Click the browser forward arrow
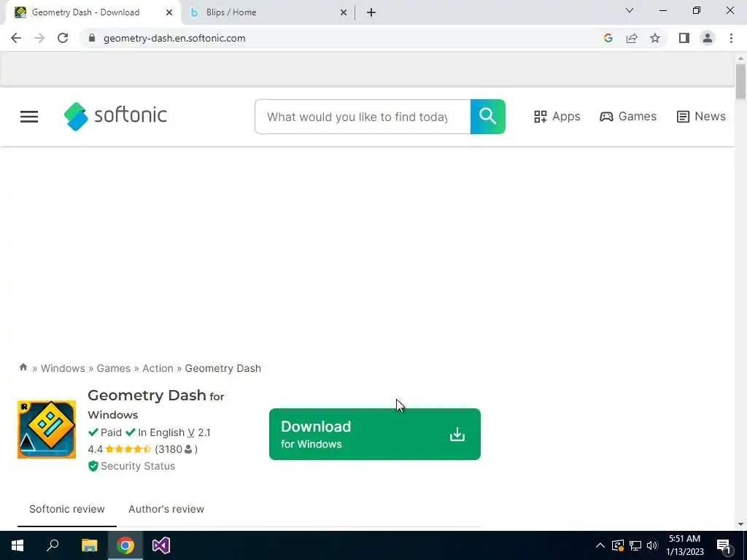 (39, 38)
